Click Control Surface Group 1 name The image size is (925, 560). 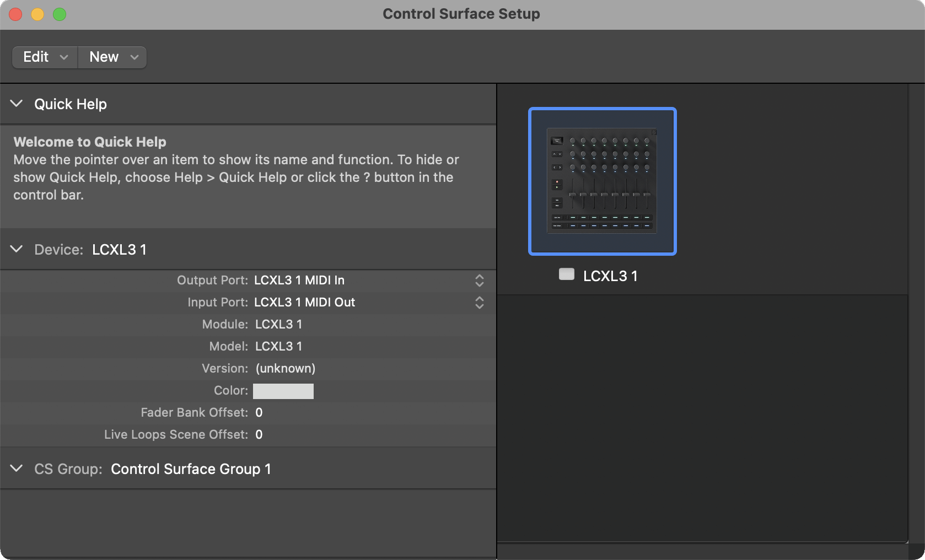191,469
